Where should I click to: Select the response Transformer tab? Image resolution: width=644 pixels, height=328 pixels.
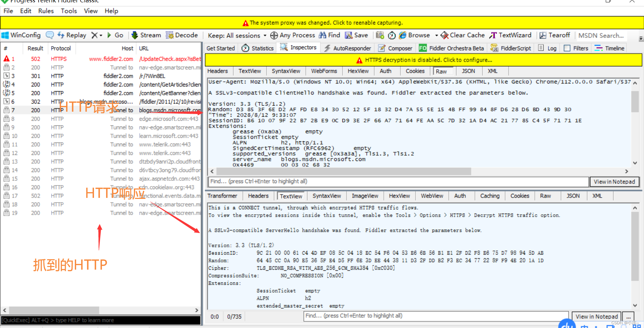pos(222,196)
